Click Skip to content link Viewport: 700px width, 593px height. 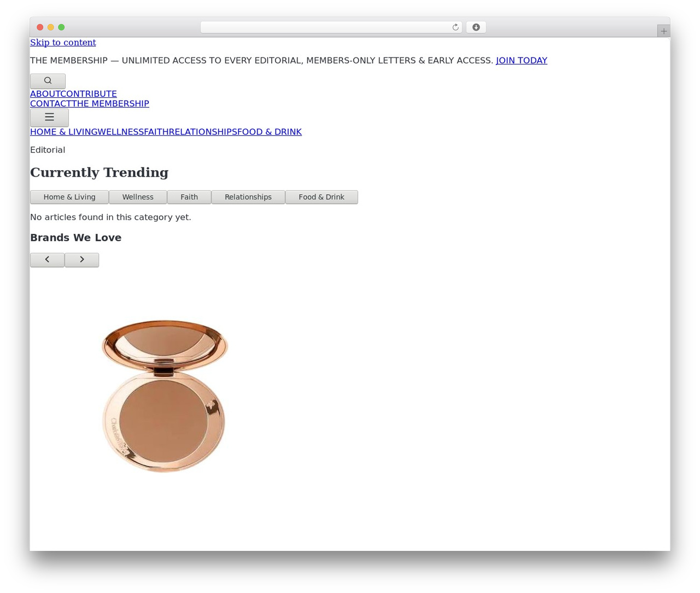pyautogui.click(x=63, y=43)
